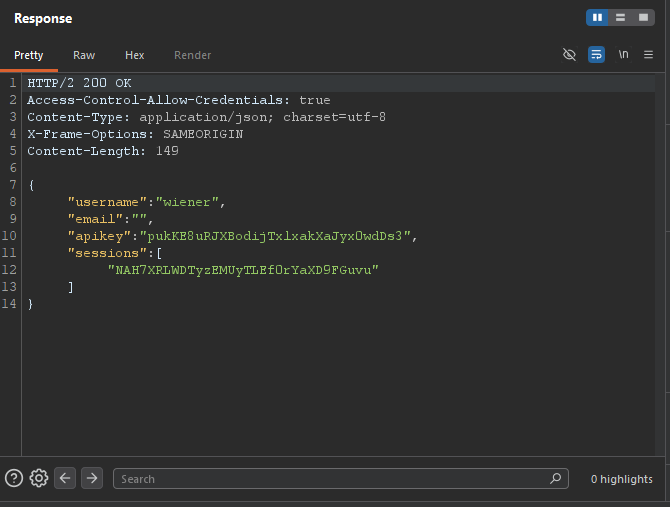Toggle show \n newline characters

pyautogui.click(x=623, y=55)
